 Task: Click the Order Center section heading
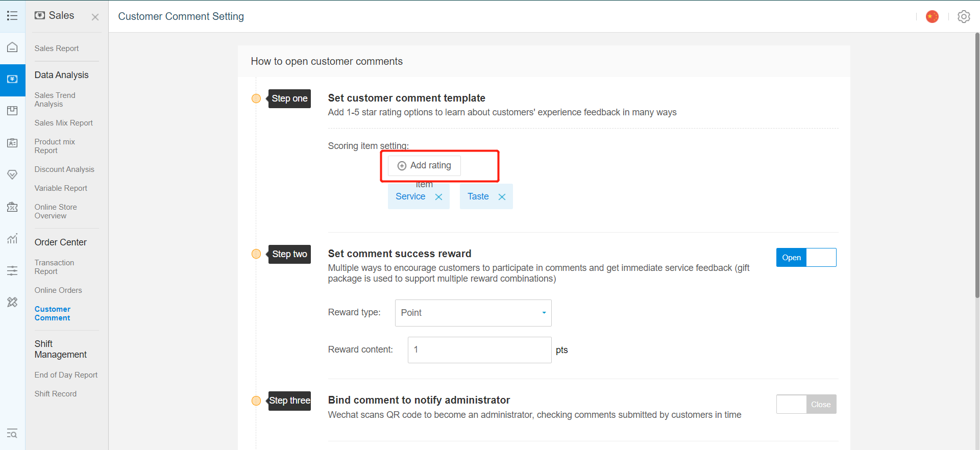pos(60,242)
